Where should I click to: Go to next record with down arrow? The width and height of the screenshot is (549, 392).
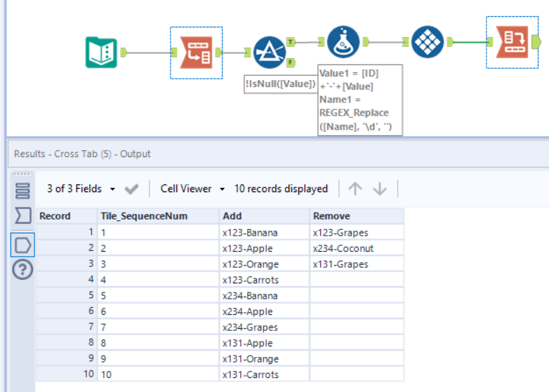pos(380,189)
